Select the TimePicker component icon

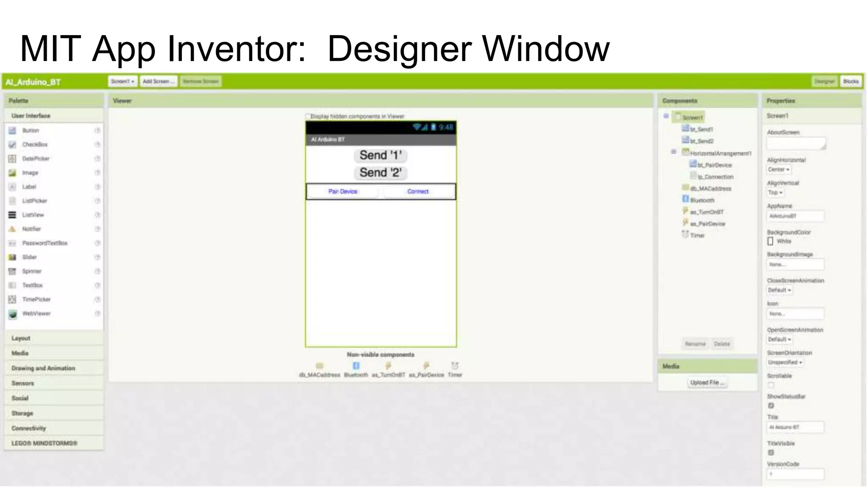click(13, 299)
